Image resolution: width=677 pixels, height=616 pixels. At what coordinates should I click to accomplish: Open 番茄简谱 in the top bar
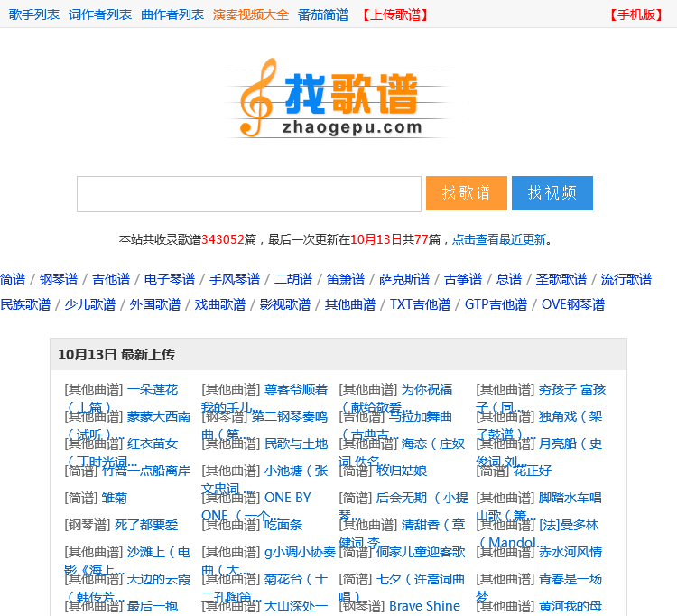(323, 14)
